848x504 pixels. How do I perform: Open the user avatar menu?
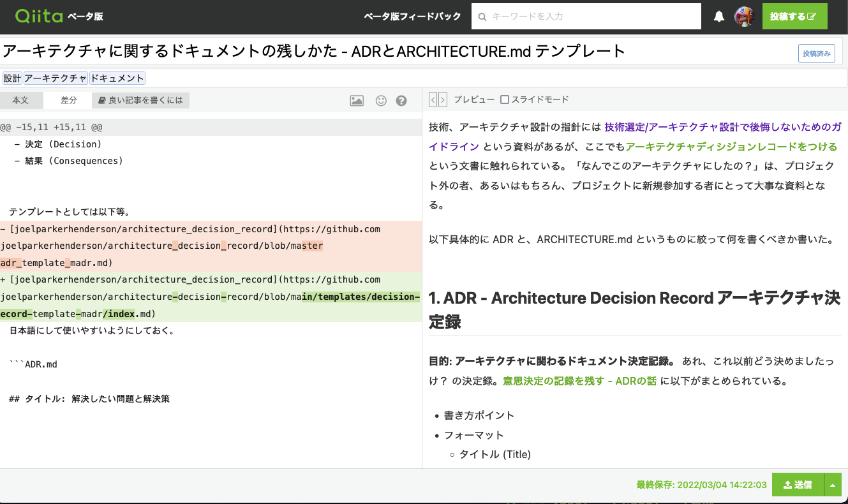[x=744, y=16]
